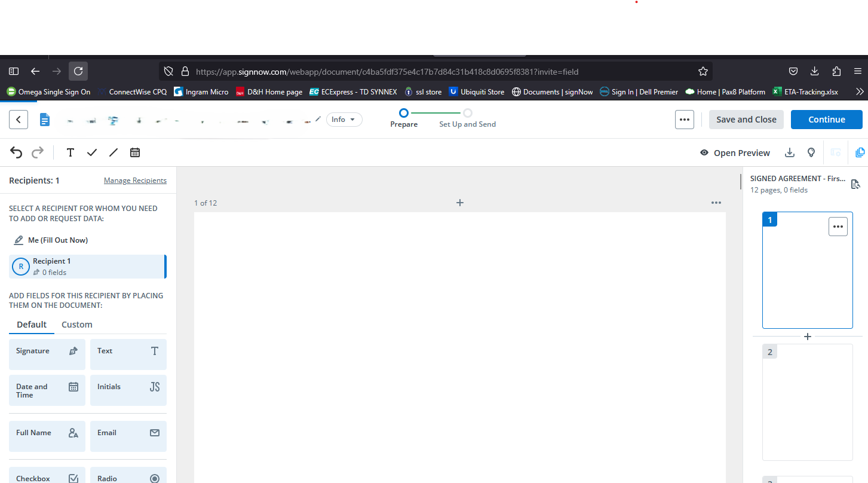Add a Radio field
This screenshot has height=483, width=868.
click(x=128, y=475)
